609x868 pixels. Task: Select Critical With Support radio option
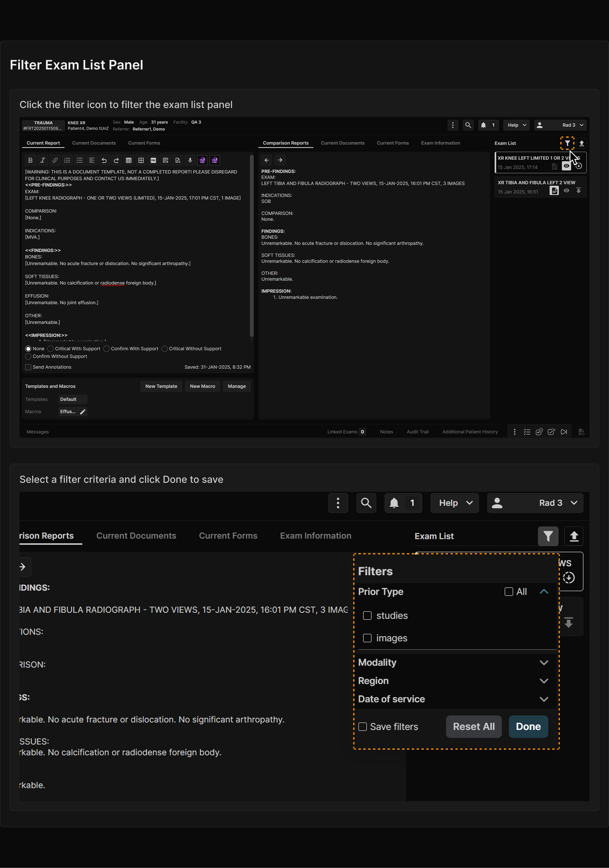[51, 349]
